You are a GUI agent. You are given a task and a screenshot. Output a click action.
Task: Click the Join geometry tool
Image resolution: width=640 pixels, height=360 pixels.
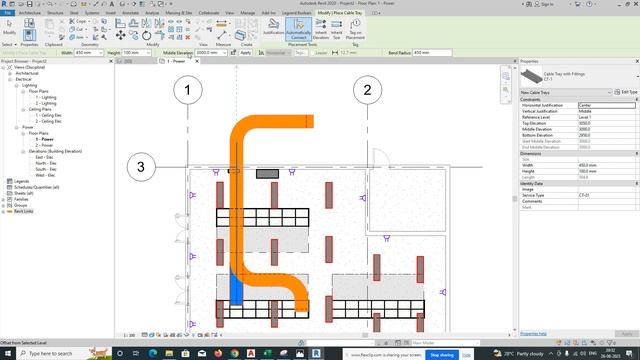(x=77, y=37)
